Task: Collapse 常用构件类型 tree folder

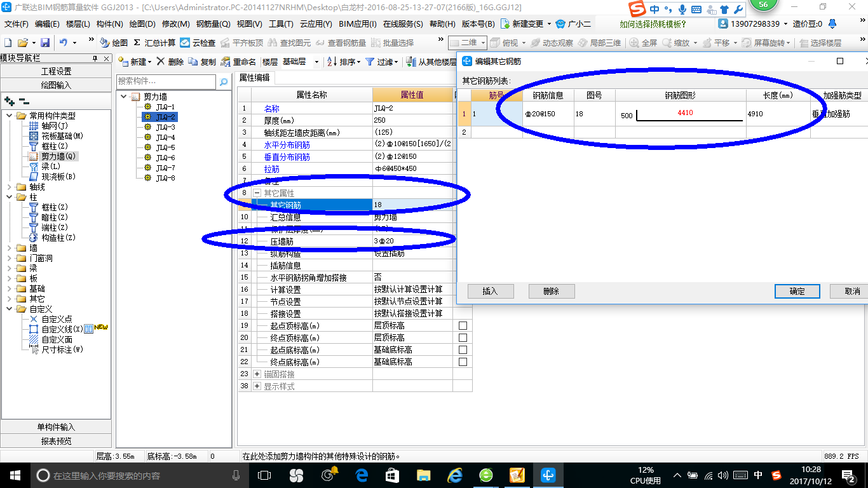Action: coord(10,116)
